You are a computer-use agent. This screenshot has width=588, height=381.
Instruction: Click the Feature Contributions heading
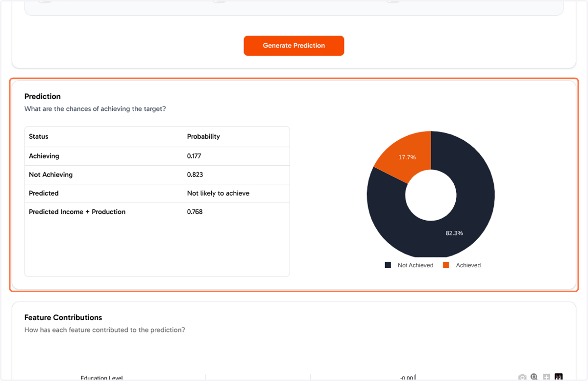(x=63, y=318)
